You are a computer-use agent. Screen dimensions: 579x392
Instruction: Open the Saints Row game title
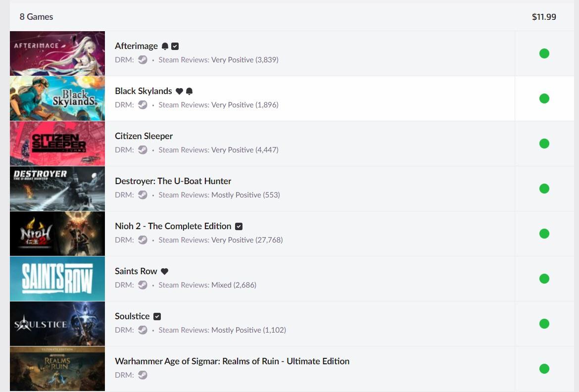(x=136, y=272)
